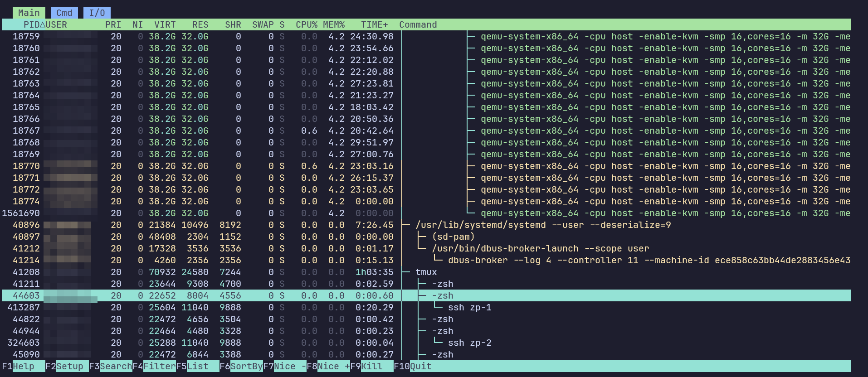Select the ssh zp-1 process row

(x=426, y=307)
